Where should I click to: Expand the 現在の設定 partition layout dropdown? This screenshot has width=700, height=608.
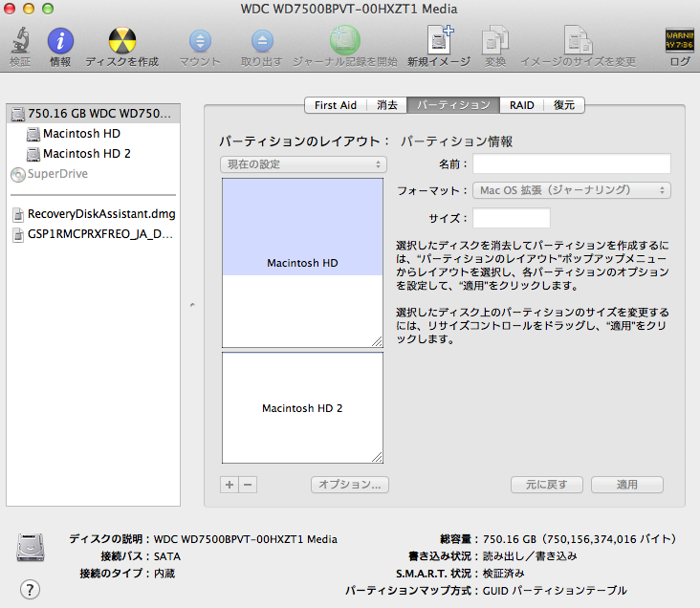[302, 164]
